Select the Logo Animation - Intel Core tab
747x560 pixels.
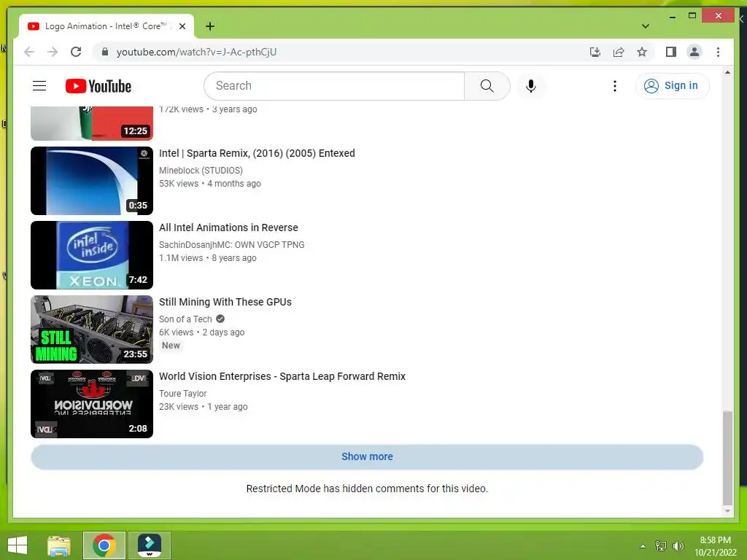click(107, 26)
